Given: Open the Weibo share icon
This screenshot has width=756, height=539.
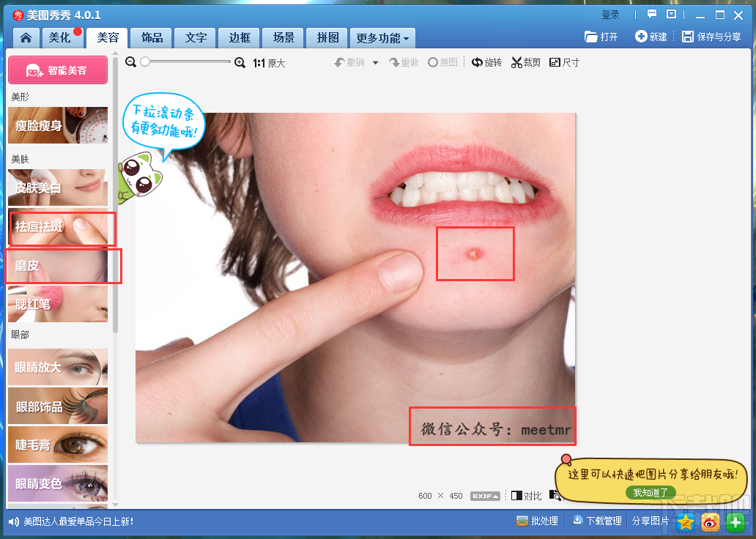Looking at the screenshot, I should click(711, 521).
